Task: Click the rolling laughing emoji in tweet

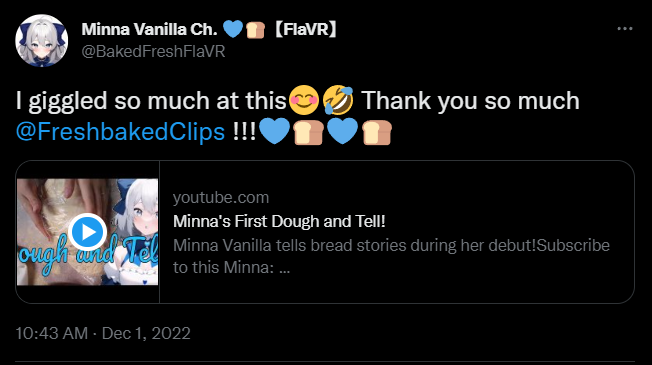Action: point(338,100)
